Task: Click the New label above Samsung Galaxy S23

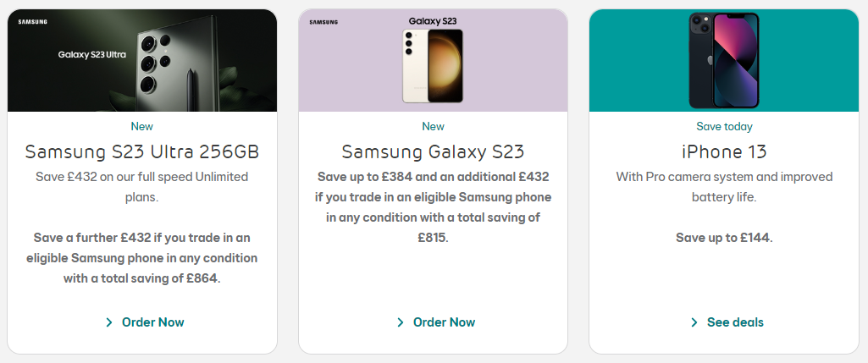Action: [433, 126]
